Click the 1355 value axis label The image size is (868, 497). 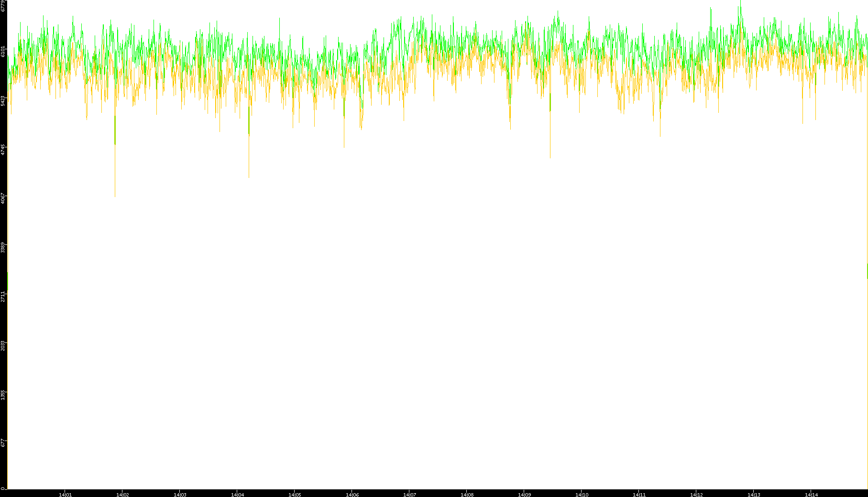(3, 395)
